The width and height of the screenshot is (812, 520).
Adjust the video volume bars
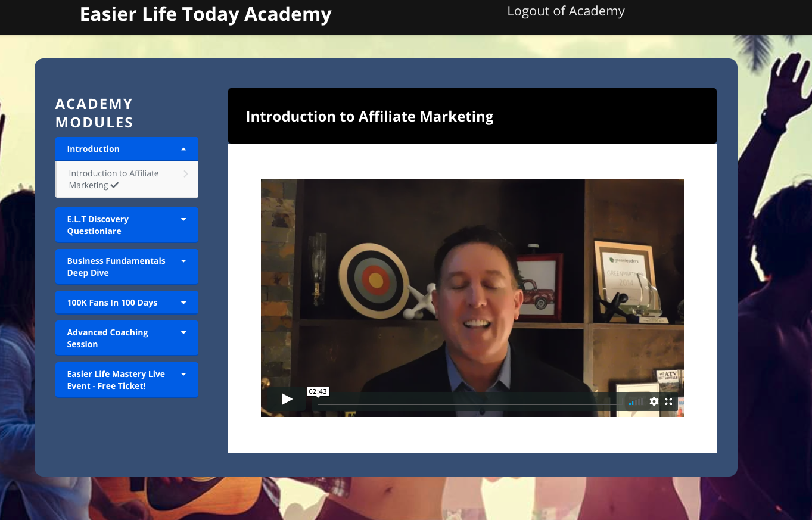[x=636, y=402]
